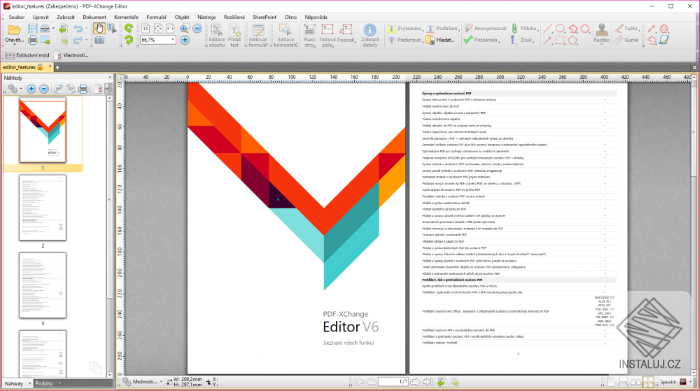This screenshot has height=391, width=700.
Task: Select the Line drawing tool
Action: point(547,29)
